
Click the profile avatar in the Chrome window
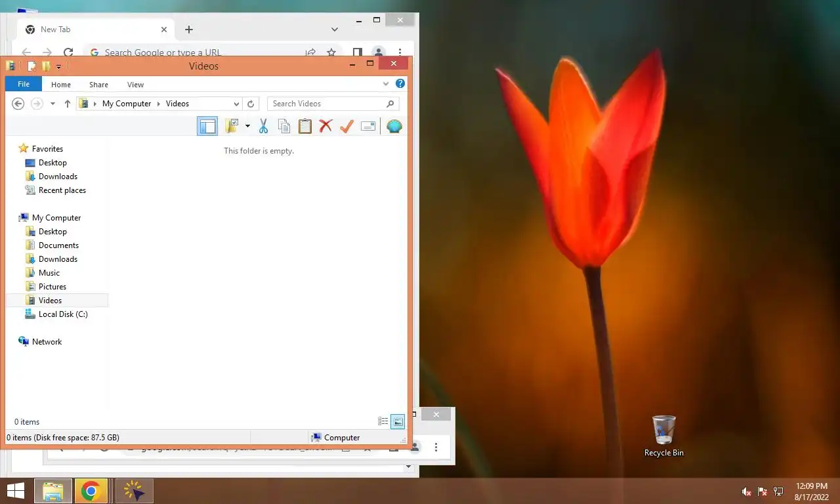click(378, 52)
